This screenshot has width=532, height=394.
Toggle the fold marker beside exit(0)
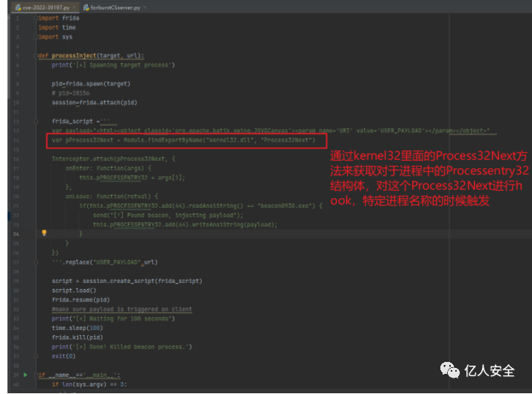tap(36, 356)
